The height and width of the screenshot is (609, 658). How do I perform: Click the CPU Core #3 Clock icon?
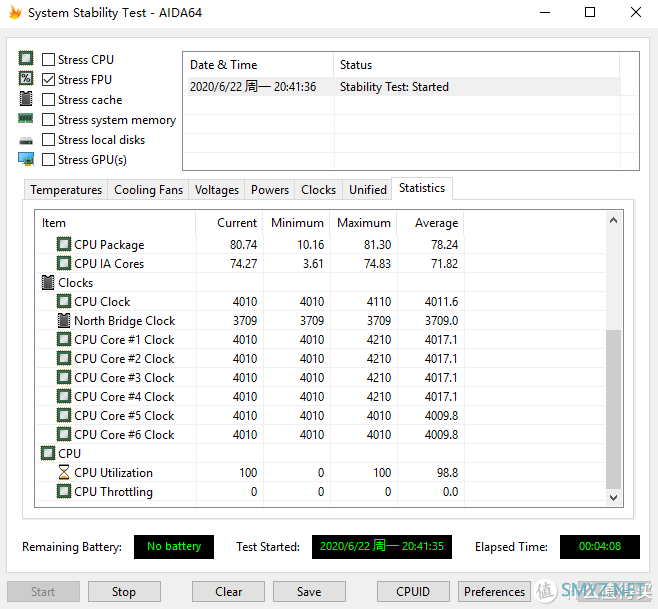pyautogui.click(x=64, y=377)
